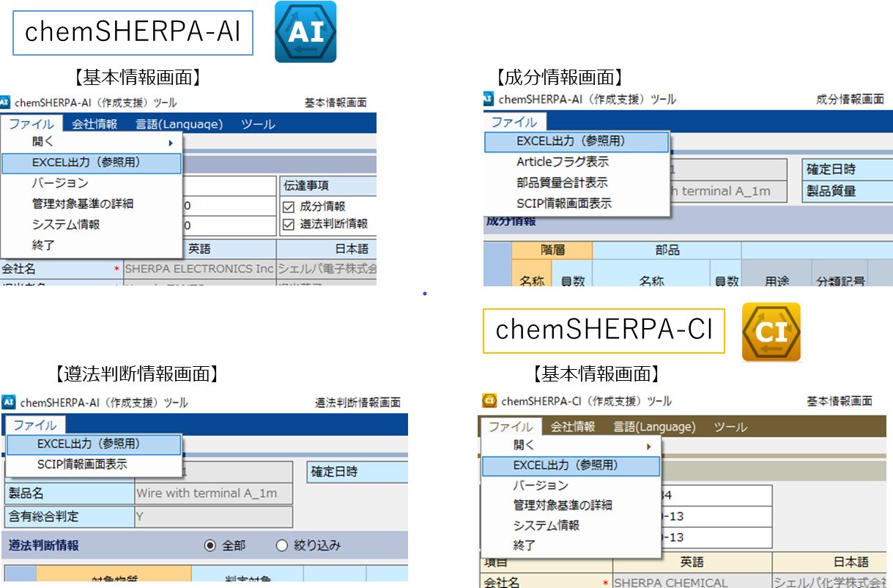This screenshot has height=588, width=893.
Task: Click 製品名 field Wire with terminal A_1m
Action: coord(213,494)
